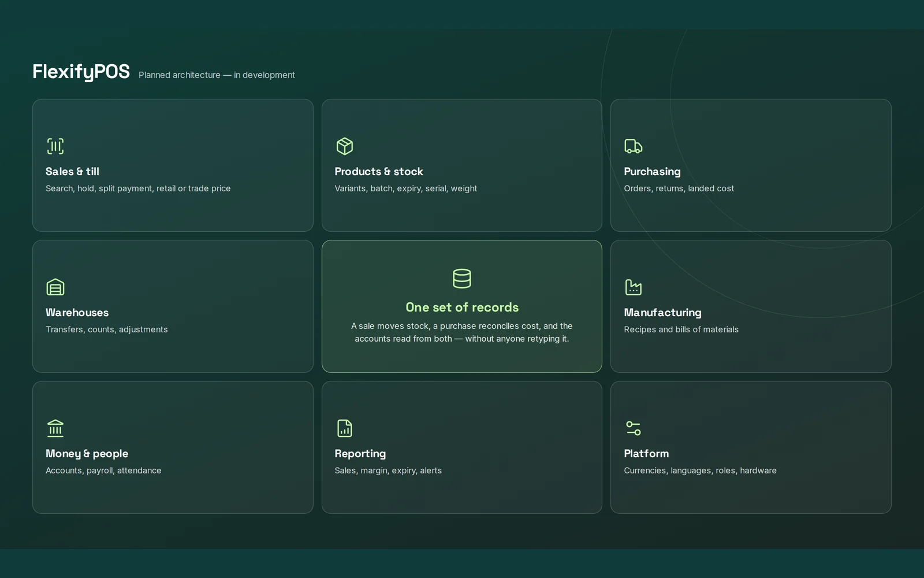Click 'Search, hold, split payment' description

138,188
